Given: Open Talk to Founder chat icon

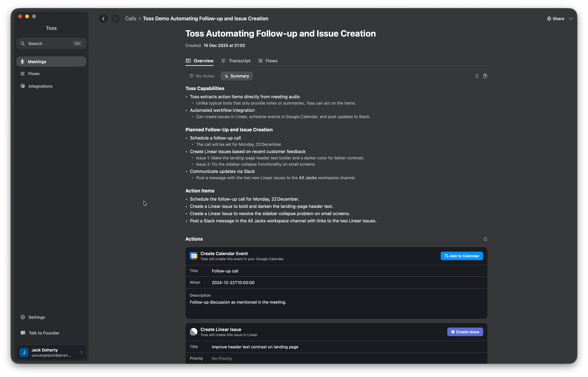Looking at the screenshot, I should click(23, 333).
